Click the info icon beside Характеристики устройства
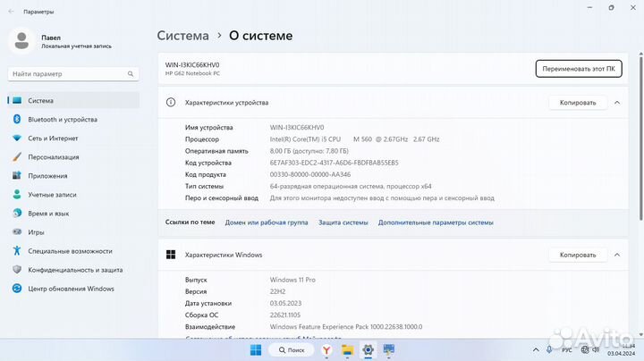 click(x=171, y=103)
